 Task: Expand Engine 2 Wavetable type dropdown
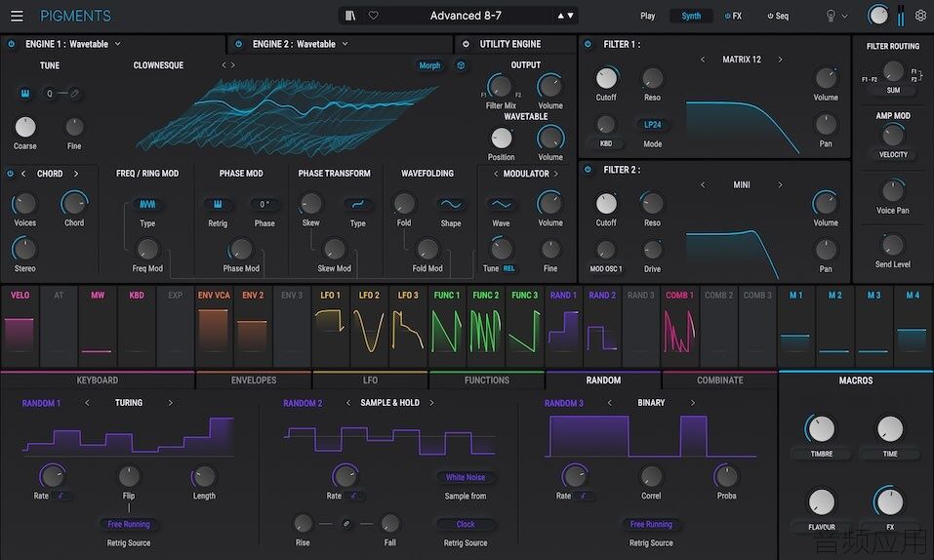tap(345, 44)
